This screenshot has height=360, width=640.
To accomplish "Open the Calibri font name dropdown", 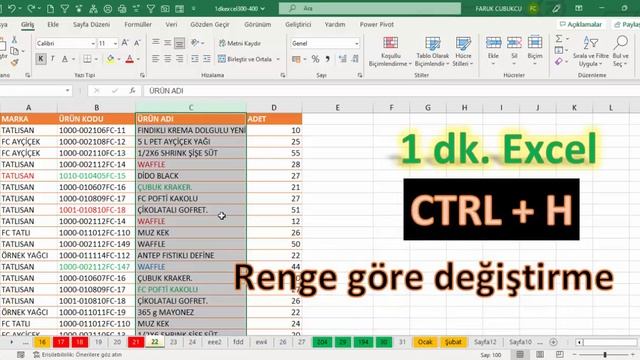I will [x=93, y=43].
